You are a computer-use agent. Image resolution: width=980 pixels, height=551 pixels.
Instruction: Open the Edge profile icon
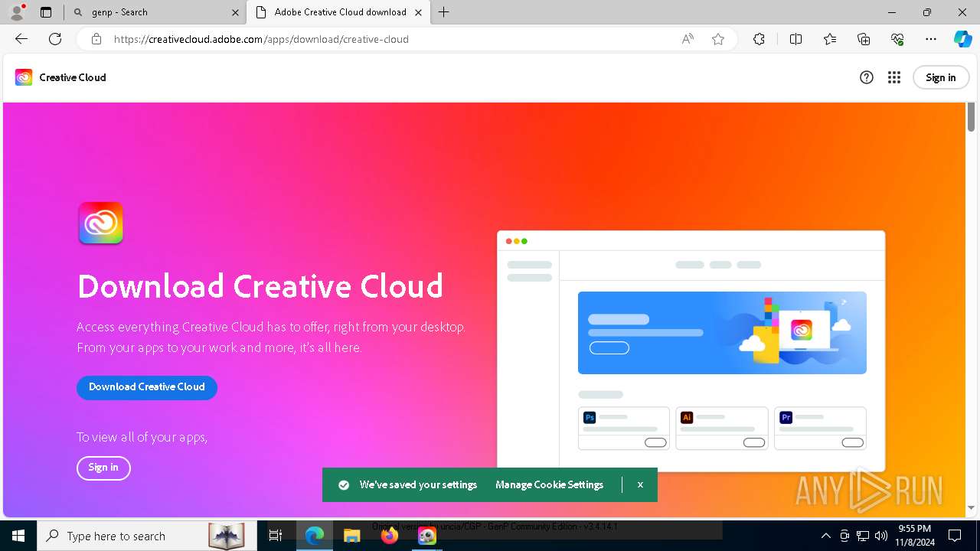(x=16, y=12)
